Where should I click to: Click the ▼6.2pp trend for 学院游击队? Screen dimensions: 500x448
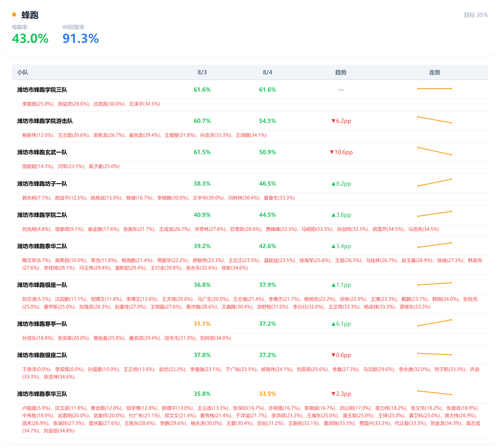click(x=341, y=121)
